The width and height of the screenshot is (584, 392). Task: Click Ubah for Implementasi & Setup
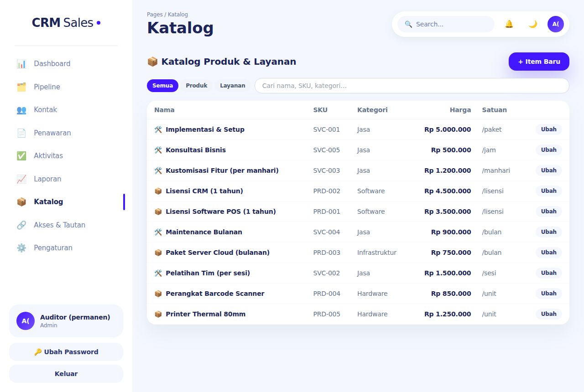tap(548, 129)
